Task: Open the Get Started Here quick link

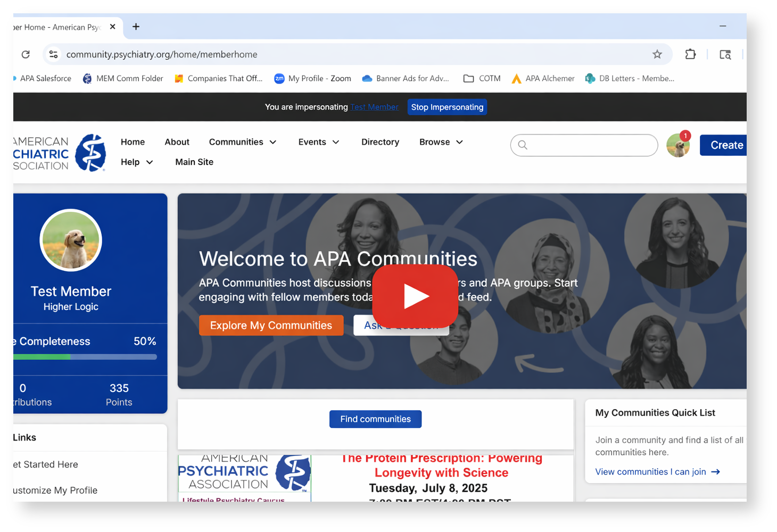Action: pos(45,464)
